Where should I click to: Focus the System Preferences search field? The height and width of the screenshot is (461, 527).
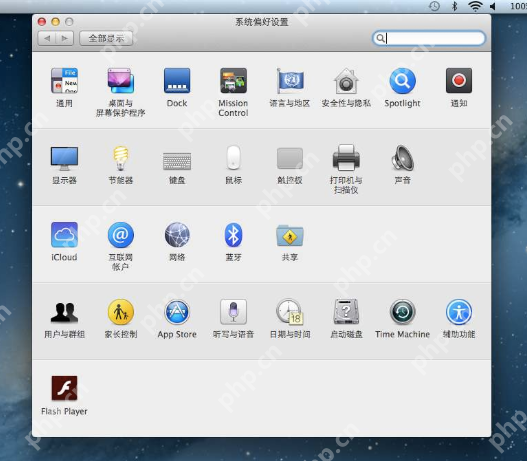(429, 38)
